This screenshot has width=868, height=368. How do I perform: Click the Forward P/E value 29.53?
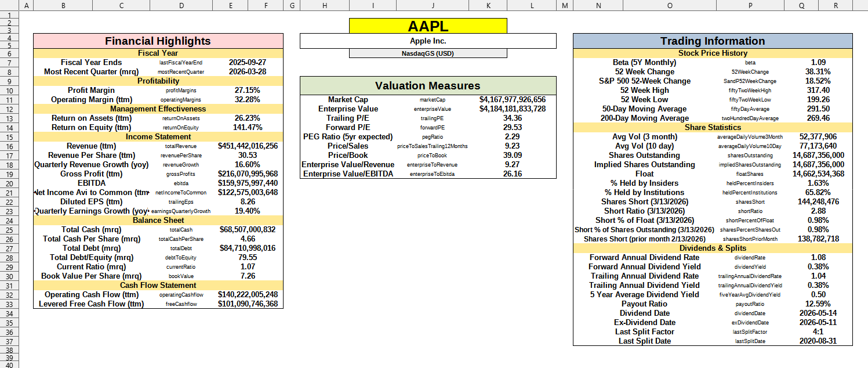click(512, 127)
